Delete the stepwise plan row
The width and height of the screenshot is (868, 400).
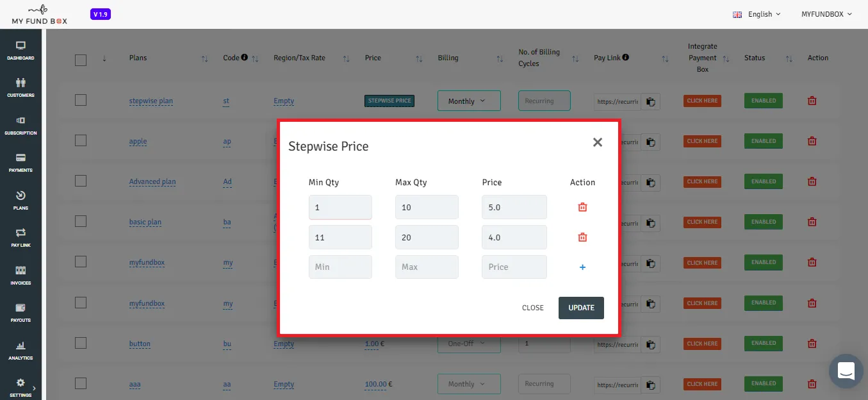click(812, 101)
